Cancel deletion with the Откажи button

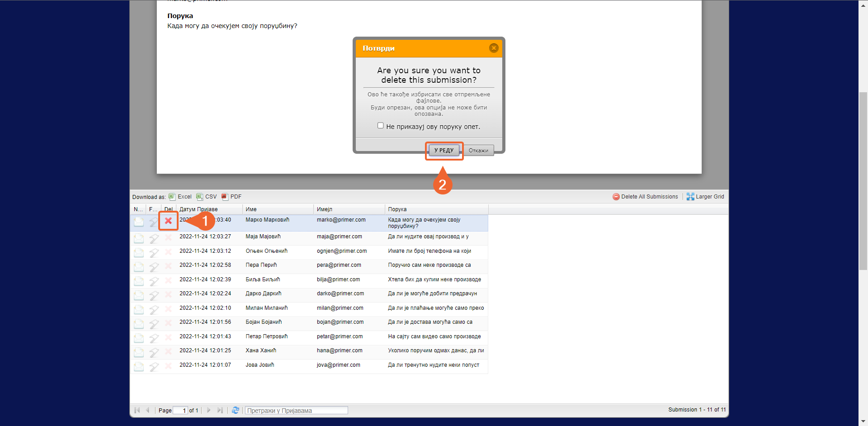(x=478, y=151)
